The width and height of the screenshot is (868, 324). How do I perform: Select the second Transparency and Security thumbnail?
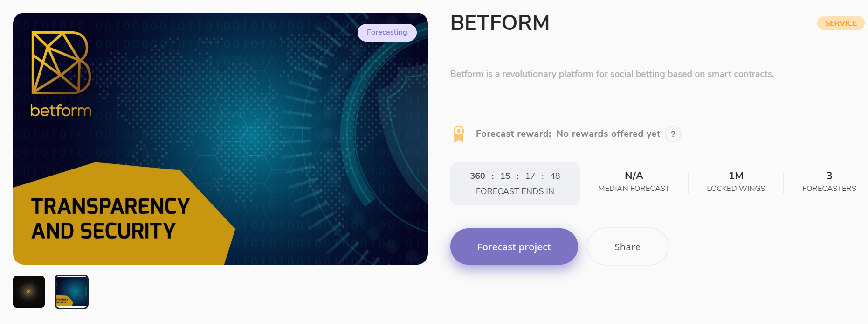(71, 292)
